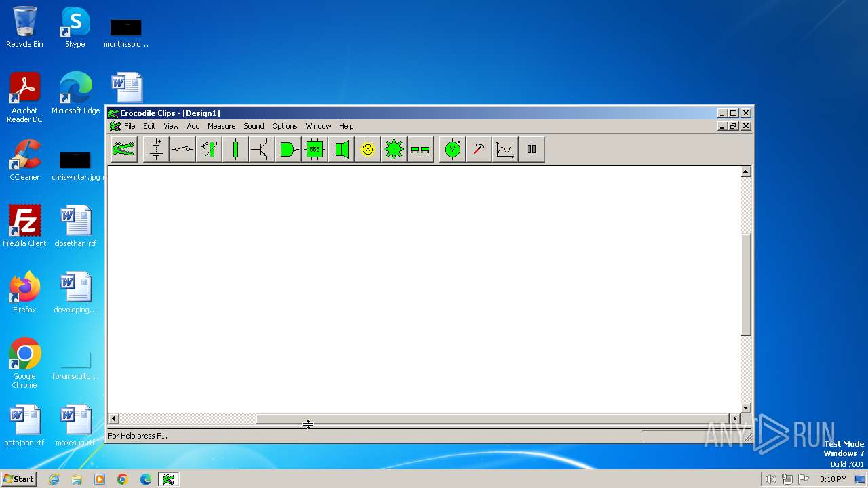The image size is (868, 488).
Task: Select the Firefox desktop shortcut
Action: tap(24, 293)
